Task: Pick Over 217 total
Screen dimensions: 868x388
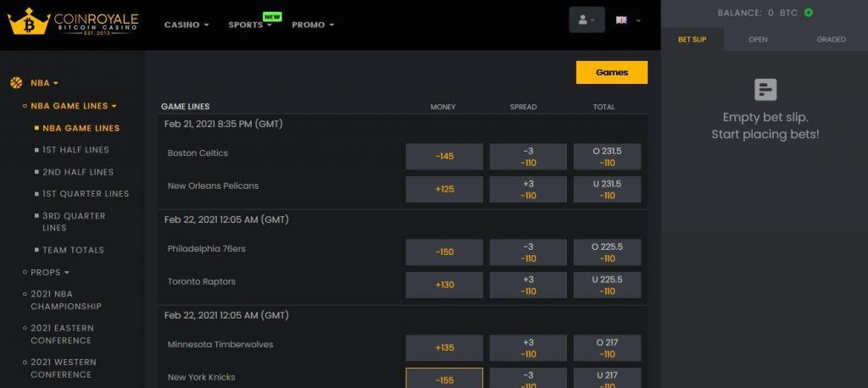Action: [607, 348]
